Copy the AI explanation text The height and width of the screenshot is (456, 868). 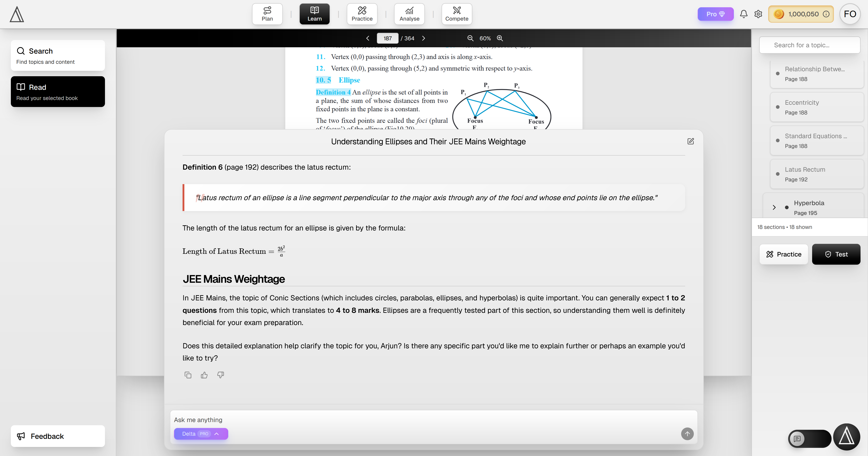(x=188, y=375)
